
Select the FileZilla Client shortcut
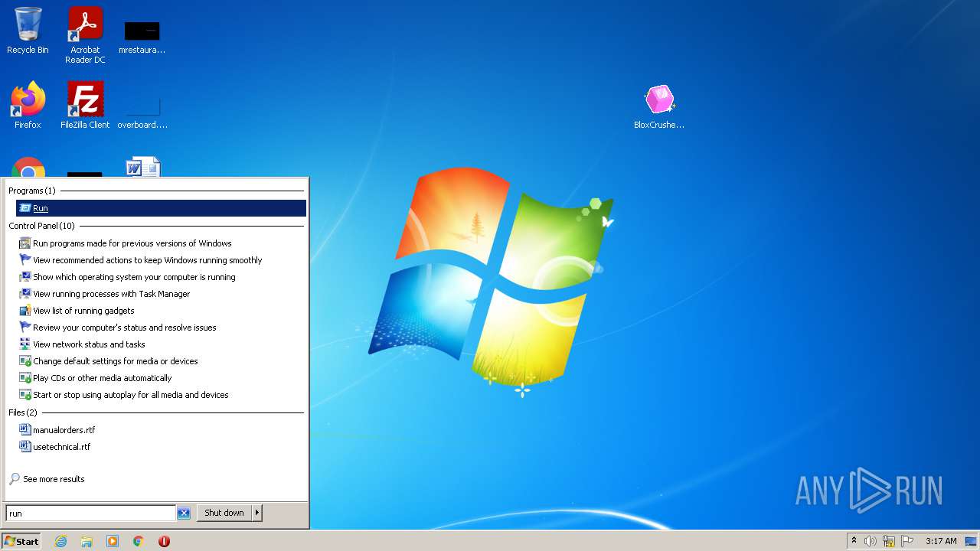point(85,106)
